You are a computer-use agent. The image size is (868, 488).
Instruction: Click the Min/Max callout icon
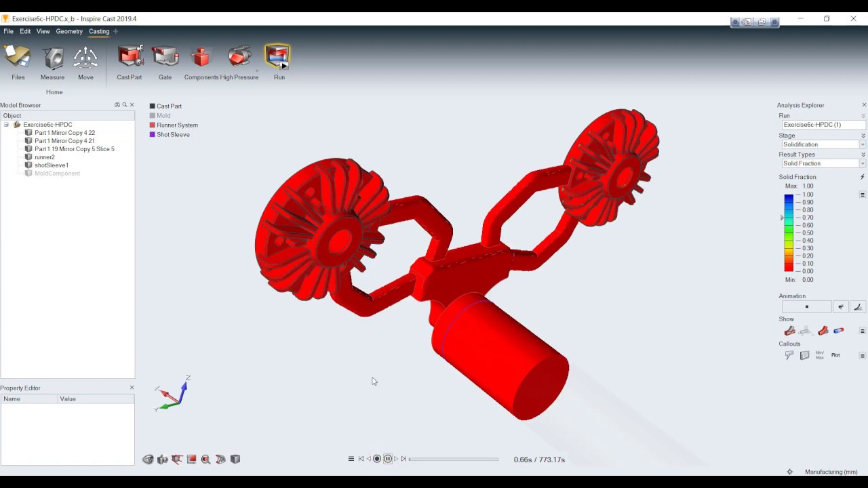820,355
